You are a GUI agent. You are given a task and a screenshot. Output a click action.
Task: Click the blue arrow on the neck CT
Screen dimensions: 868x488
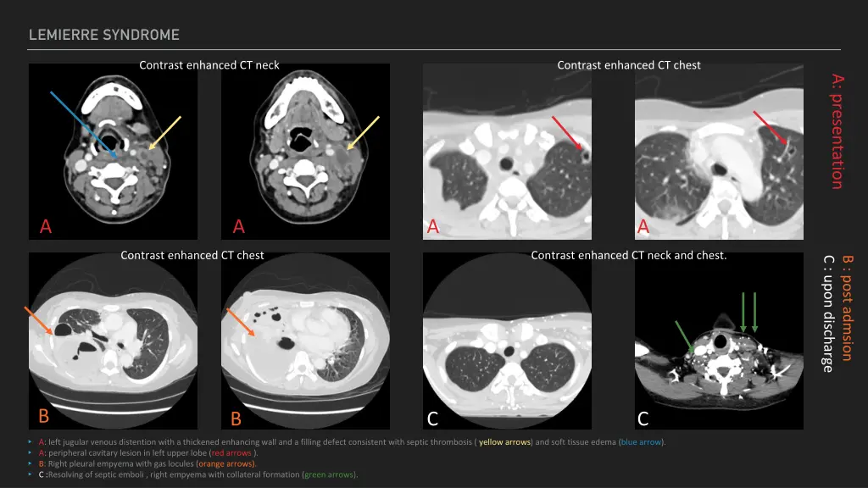click(x=83, y=124)
